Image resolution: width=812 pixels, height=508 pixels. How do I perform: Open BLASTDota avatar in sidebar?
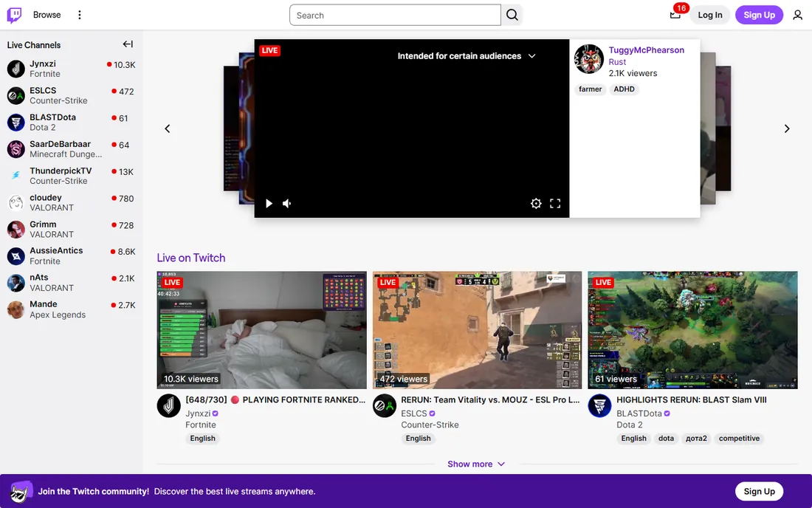tap(16, 123)
